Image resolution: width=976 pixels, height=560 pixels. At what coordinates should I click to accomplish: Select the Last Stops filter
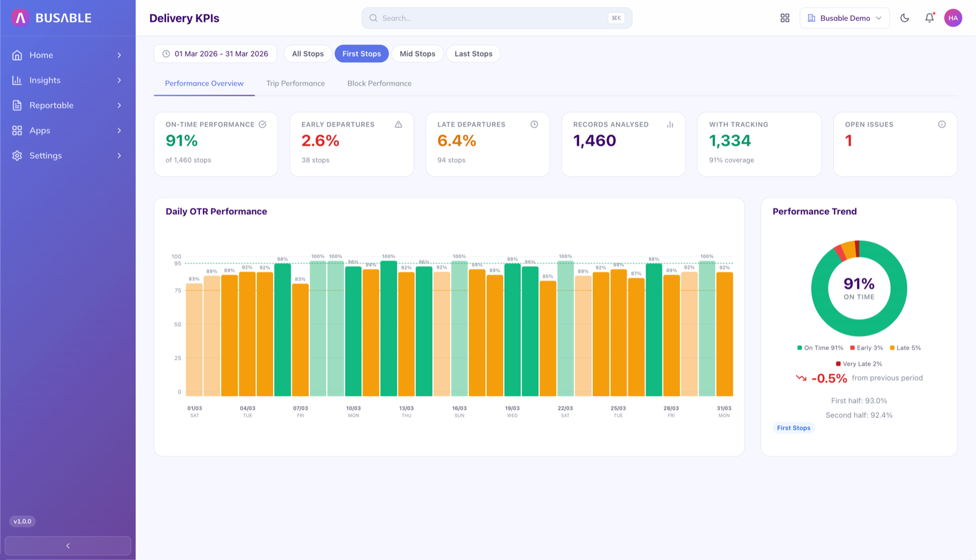tap(473, 54)
